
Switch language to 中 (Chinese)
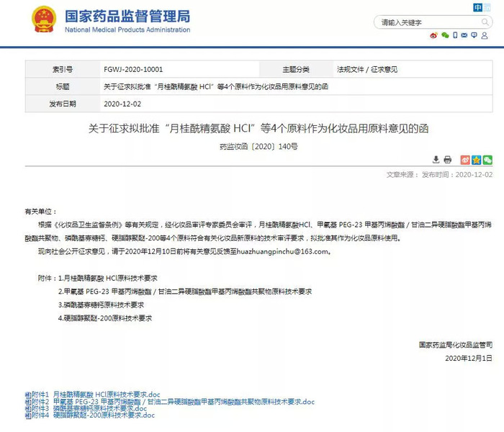[477, 7]
